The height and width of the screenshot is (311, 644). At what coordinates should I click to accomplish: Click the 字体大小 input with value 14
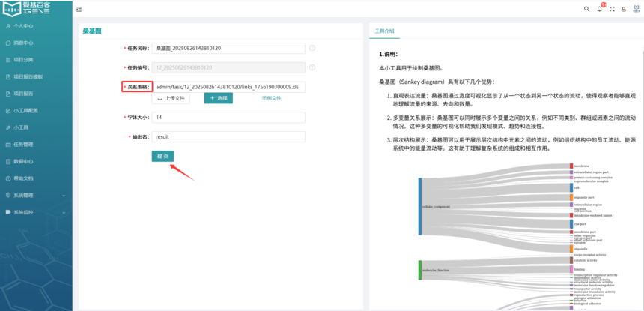click(228, 118)
